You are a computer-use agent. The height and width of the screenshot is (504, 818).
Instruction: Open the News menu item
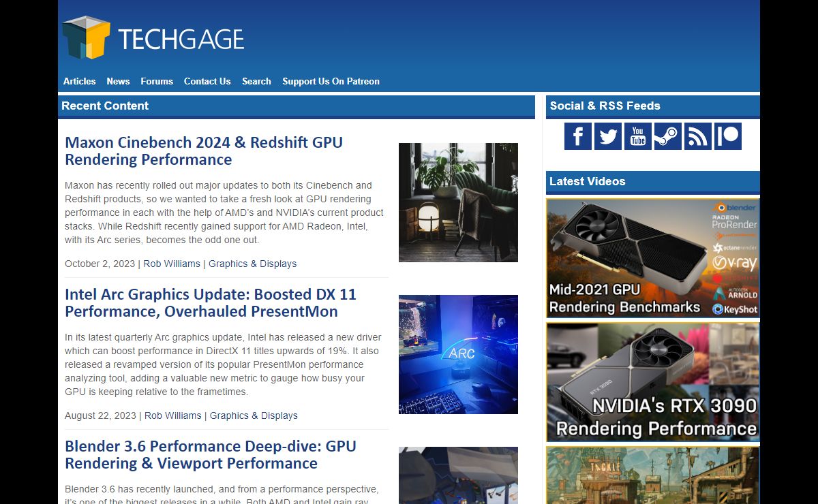pos(118,81)
